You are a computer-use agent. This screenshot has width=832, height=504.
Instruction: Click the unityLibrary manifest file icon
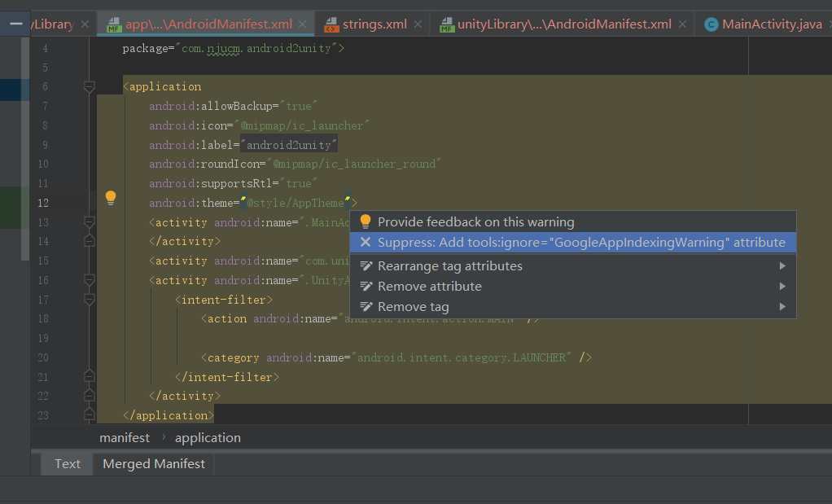[447, 24]
